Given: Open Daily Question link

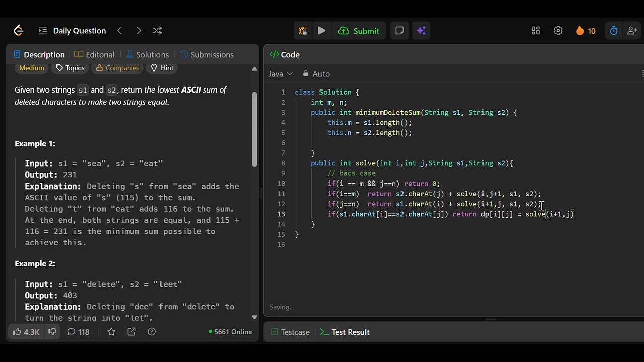Looking at the screenshot, I should (79, 31).
